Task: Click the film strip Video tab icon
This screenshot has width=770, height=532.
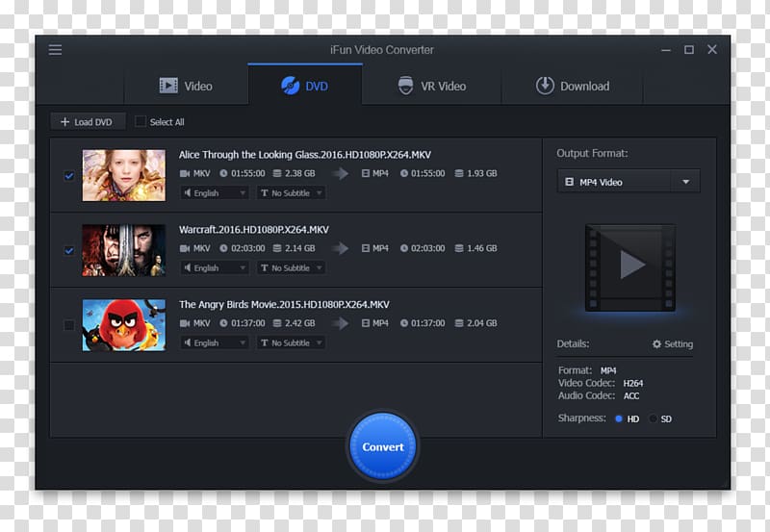Action: [x=168, y=86]
